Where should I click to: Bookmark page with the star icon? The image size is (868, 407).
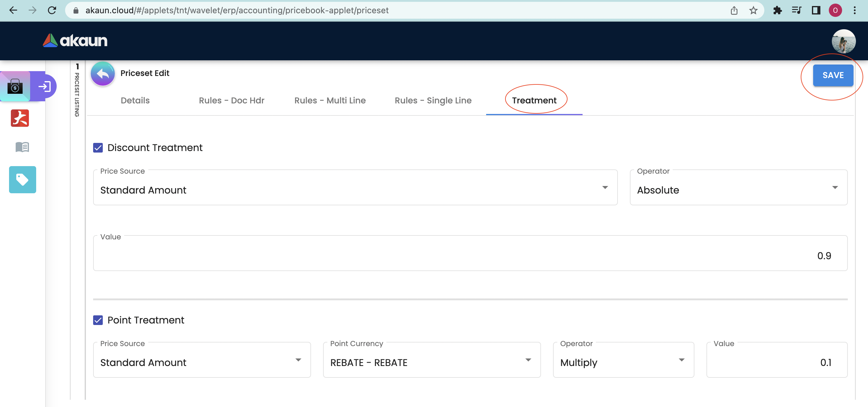tap(753, 11)
